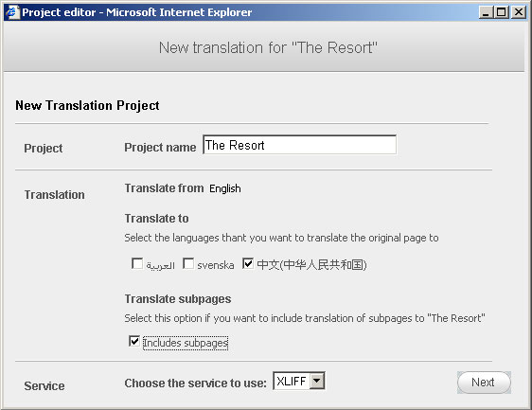Click the Project editor title bar text
532x410 pixels.
pyautogui.click(x=137, y=12)
